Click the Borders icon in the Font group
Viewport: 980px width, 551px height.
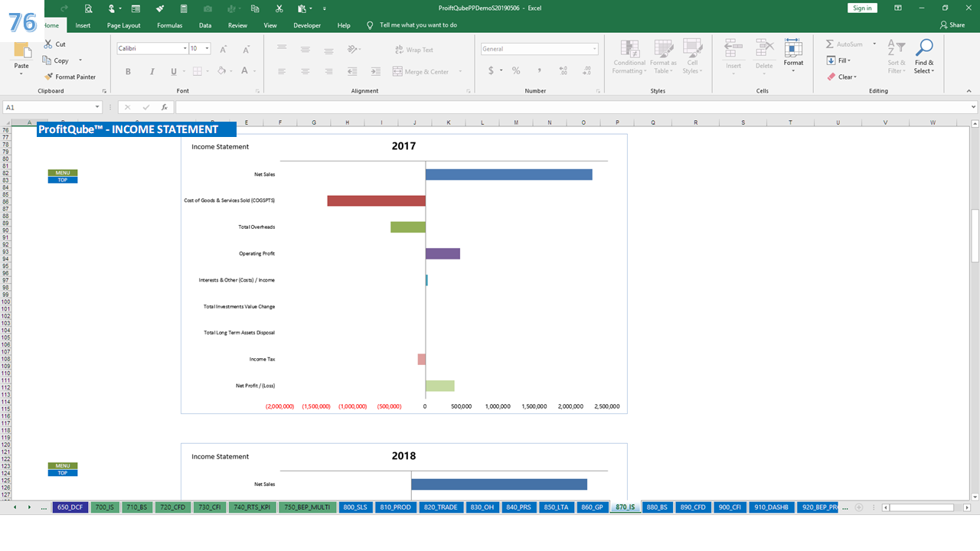pos(197,71)
